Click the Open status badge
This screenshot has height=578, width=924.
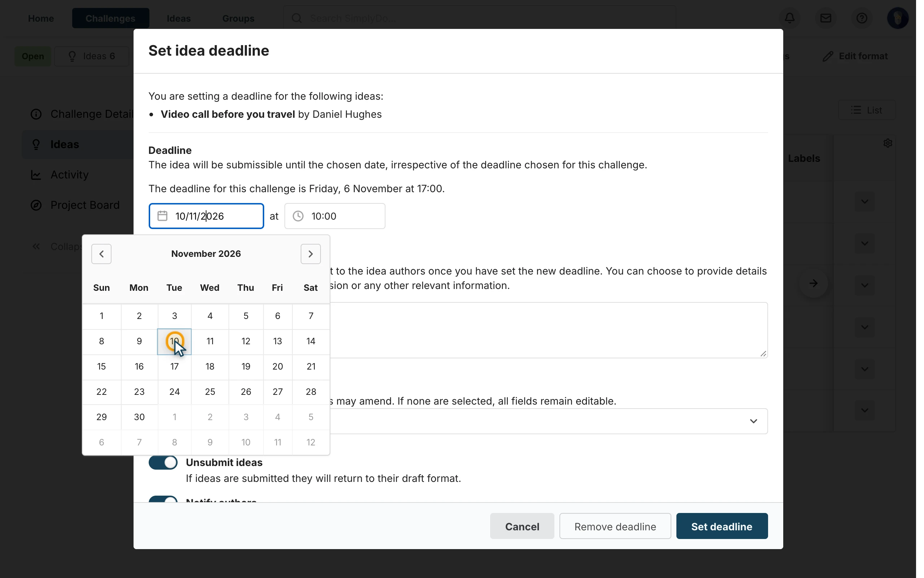33,56
